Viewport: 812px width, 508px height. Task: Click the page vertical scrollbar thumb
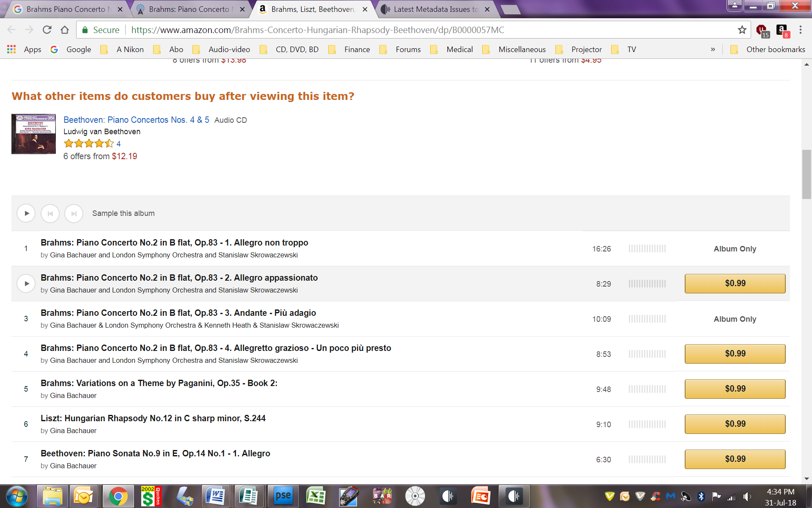(x=807, y=174)
